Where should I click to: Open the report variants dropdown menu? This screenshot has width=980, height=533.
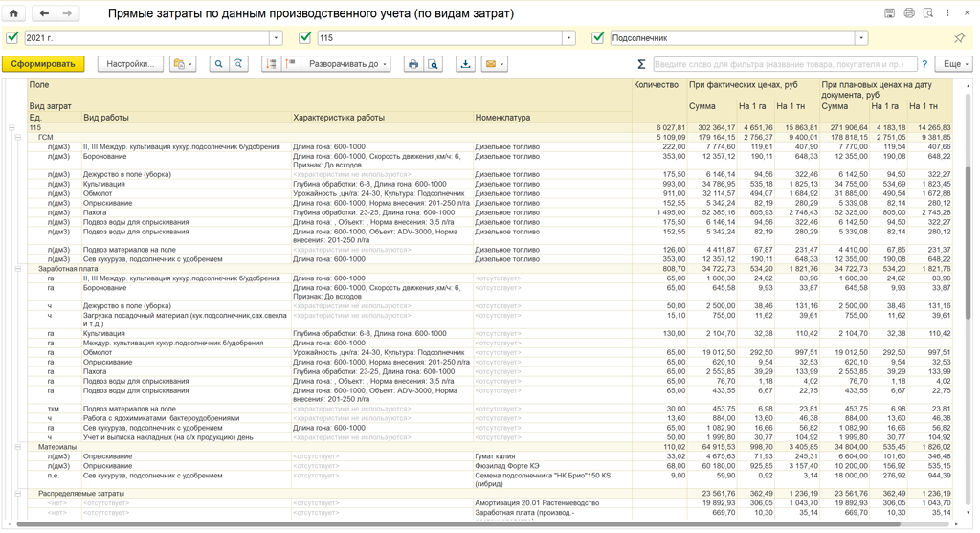pos(182,64)
